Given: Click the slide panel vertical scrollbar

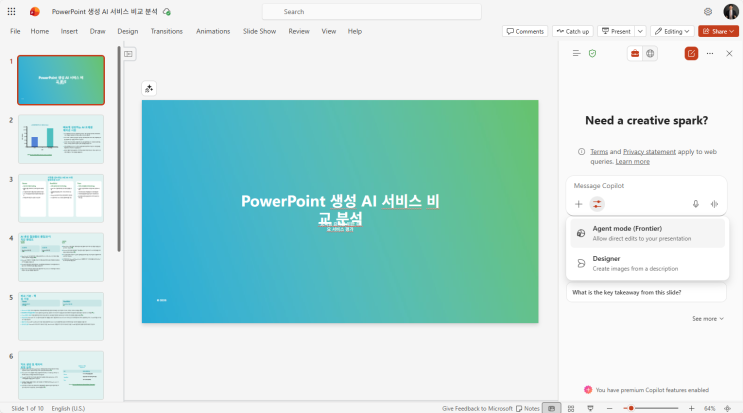Looking at the screenshot, I should coord(119,149).
